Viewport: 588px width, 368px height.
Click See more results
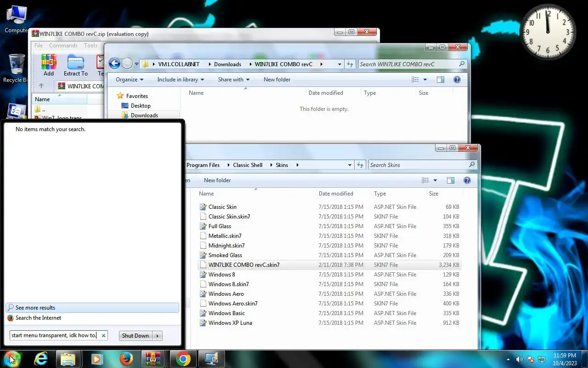coord(92,308)
